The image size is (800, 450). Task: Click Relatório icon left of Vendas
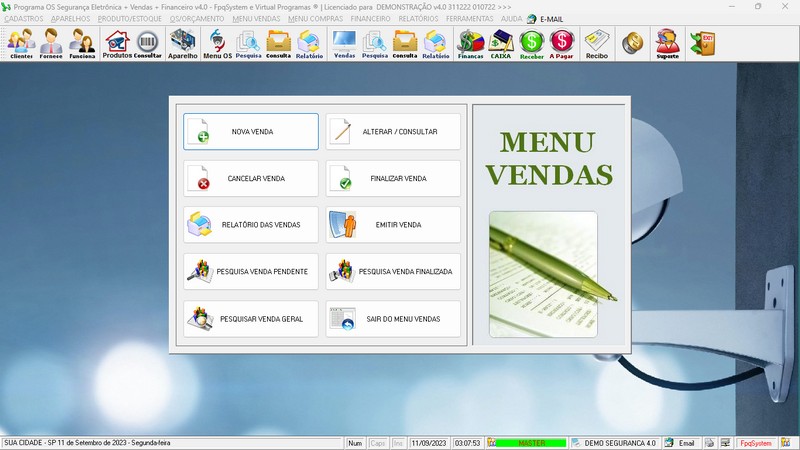pos(309,44)
